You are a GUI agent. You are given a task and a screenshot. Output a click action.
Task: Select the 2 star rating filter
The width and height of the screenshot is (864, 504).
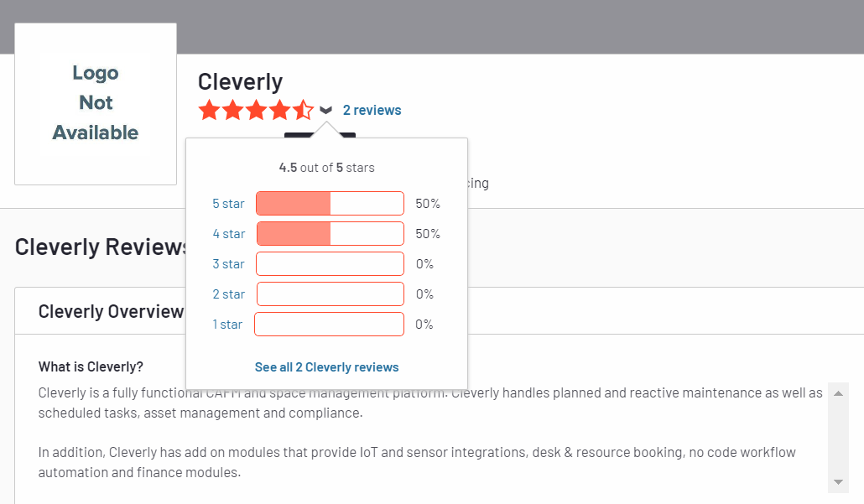pyautogui.click(x=227, y=294)
